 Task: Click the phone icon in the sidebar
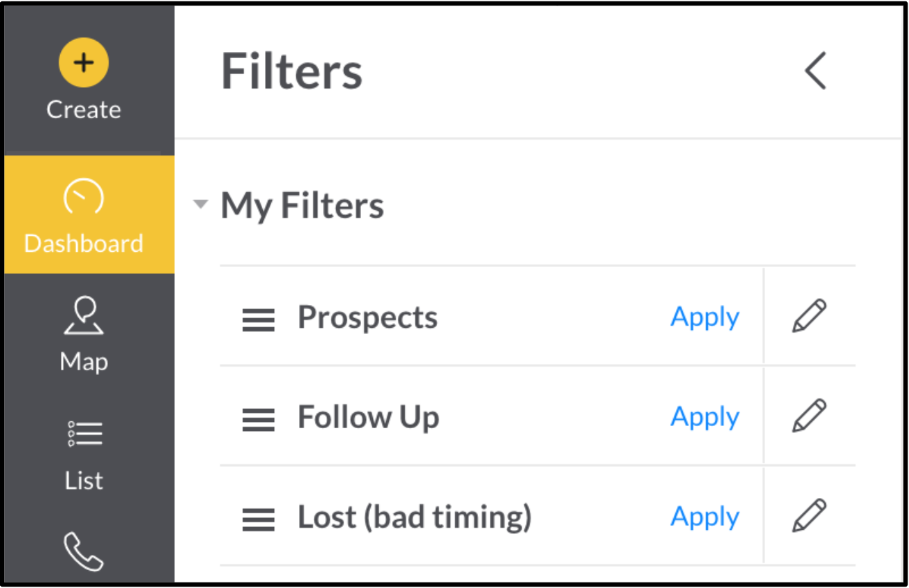pyautogui.click(x=84, y=551)
